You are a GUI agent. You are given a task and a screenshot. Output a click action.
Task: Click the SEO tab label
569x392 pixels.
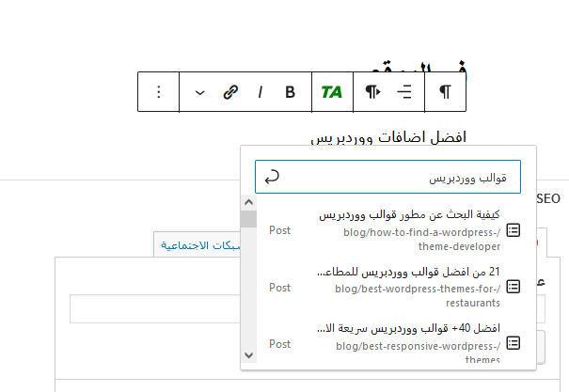[x=548, y=198]
